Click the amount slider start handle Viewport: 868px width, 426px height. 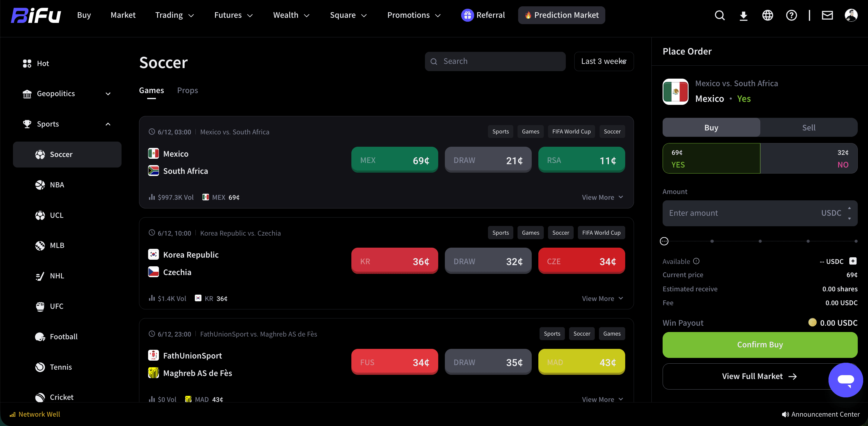[664, 241]
